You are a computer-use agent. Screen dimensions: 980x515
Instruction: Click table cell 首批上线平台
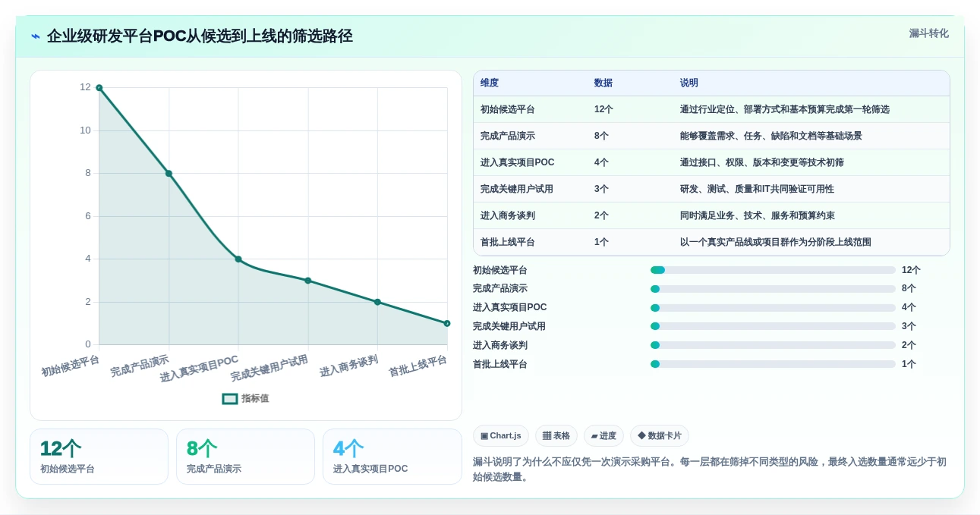coord(508,242)
